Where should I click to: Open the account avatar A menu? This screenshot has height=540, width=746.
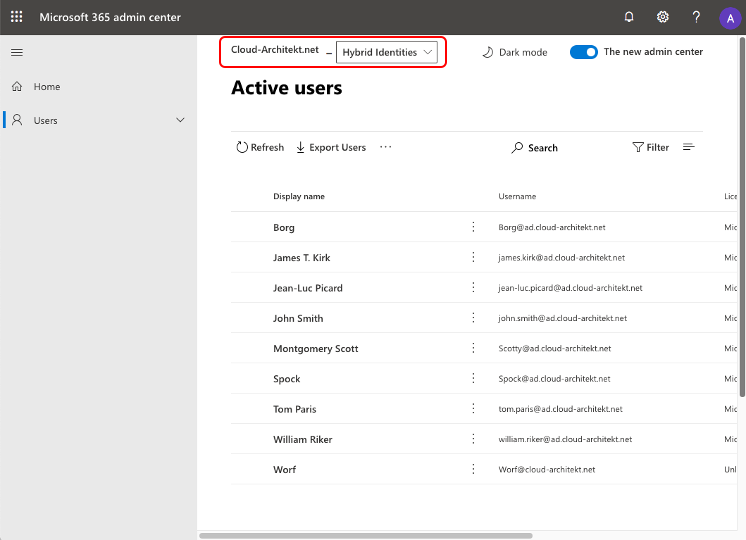[730, 19]
